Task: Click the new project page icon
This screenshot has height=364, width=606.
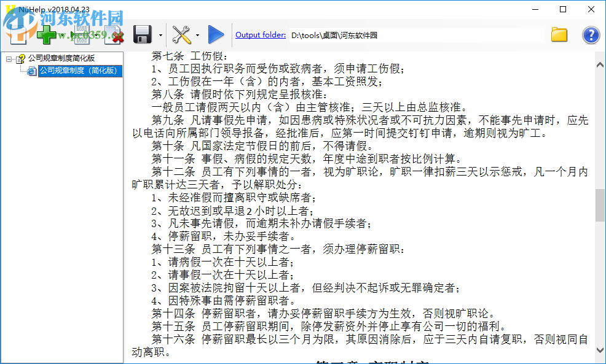Action: (17, 35)
